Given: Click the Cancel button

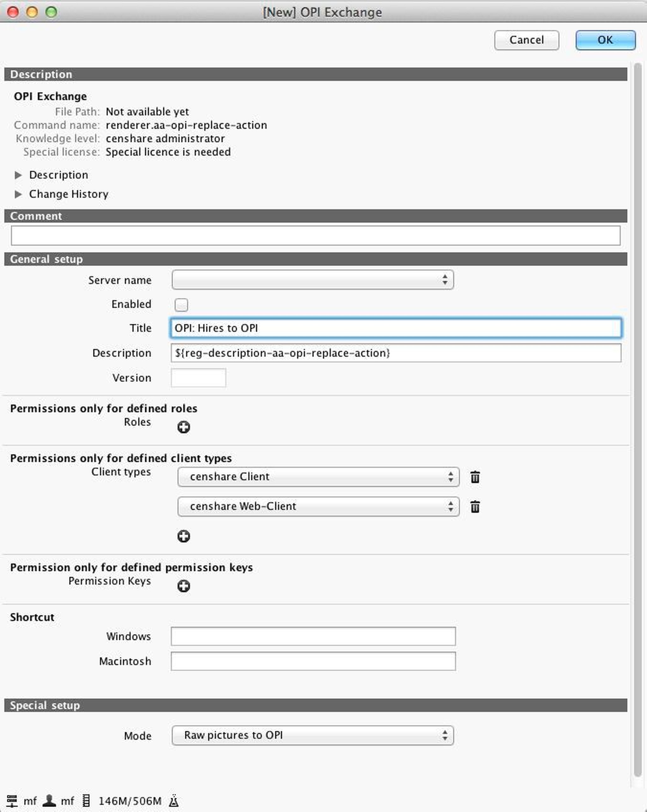Looking at the screenshot, I should click(x=527, y=40).
